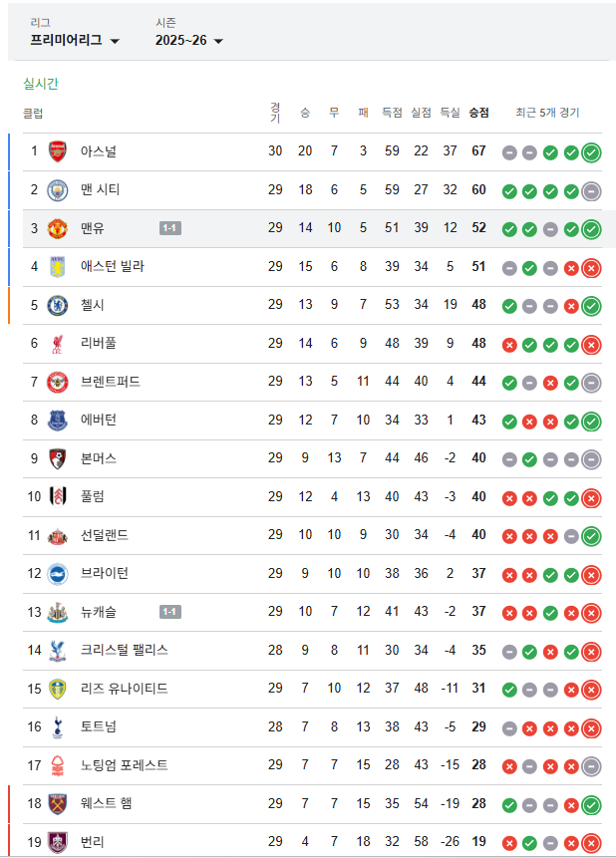The image size is (616, 858).
Task: Click the Crystal Palace crest icon
Action: [58, 650]
